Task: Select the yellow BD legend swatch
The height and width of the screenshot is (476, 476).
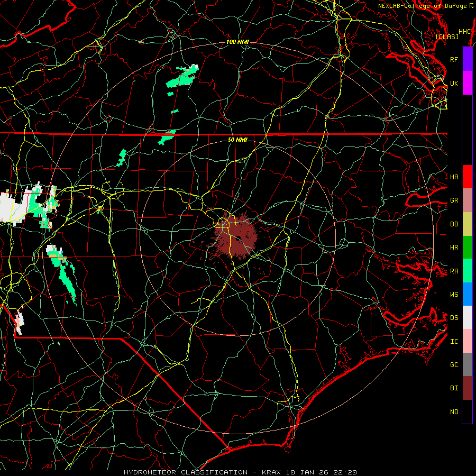Action: [x=467, y=224]
